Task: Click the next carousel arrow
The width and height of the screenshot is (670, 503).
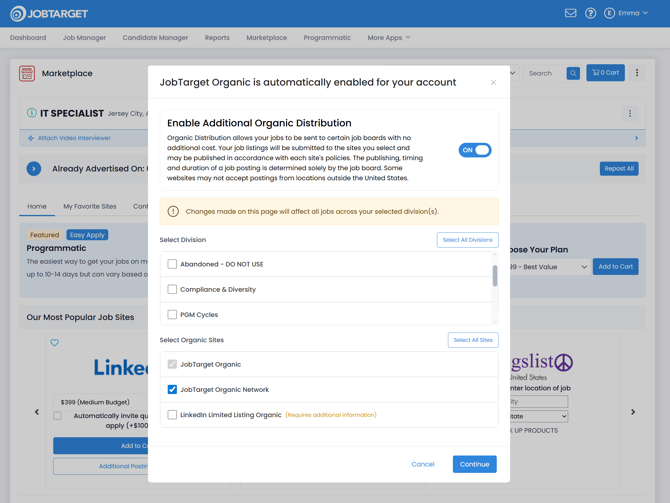Action: 633,411
